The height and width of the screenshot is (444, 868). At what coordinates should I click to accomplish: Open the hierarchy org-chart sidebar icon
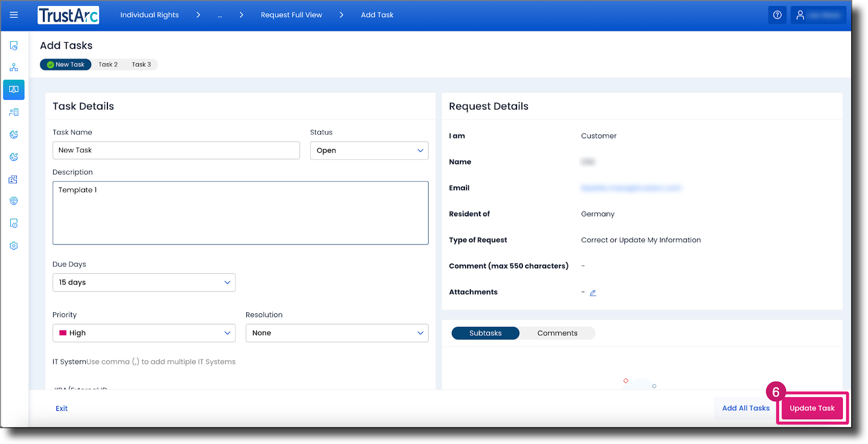[14, 67]
